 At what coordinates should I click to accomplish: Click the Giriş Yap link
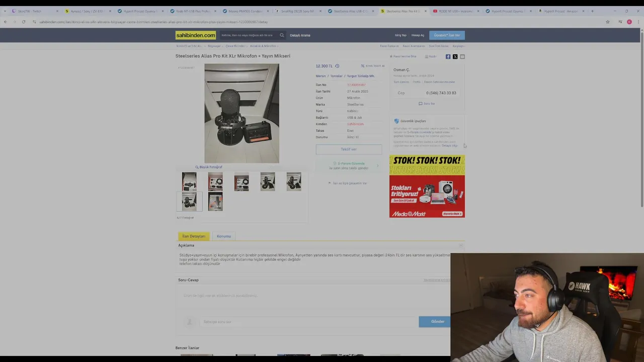tap(400, 35)
